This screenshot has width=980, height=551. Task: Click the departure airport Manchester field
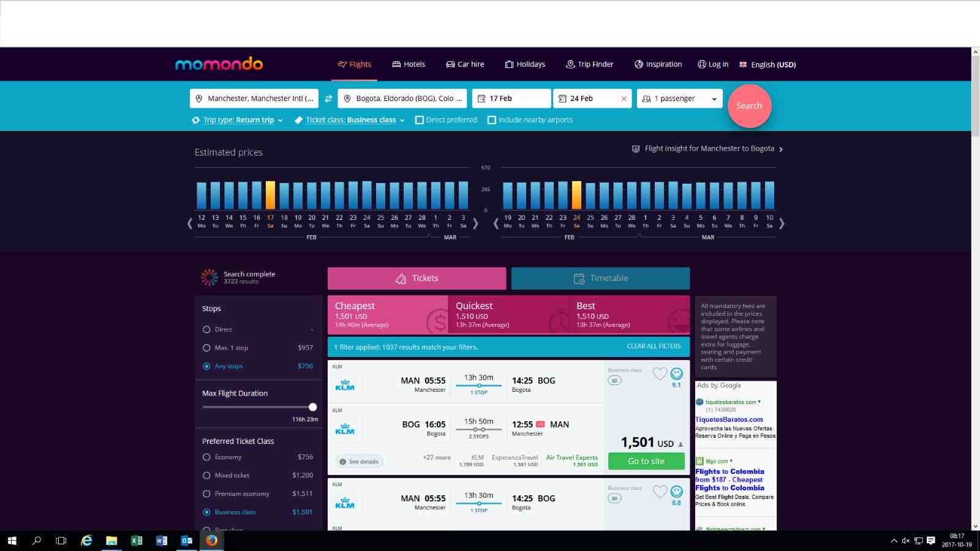(x=254, y=99)
